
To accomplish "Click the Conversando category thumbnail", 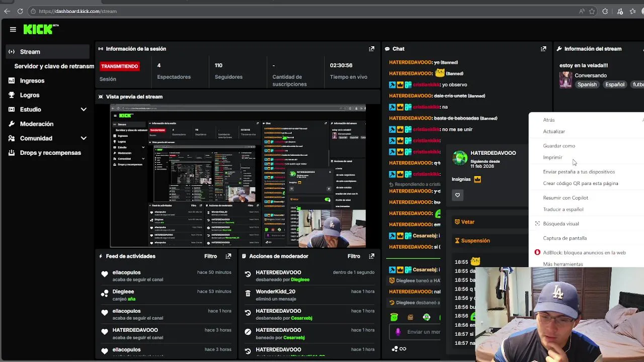I will pyautogui.click(x=566, y=80).
